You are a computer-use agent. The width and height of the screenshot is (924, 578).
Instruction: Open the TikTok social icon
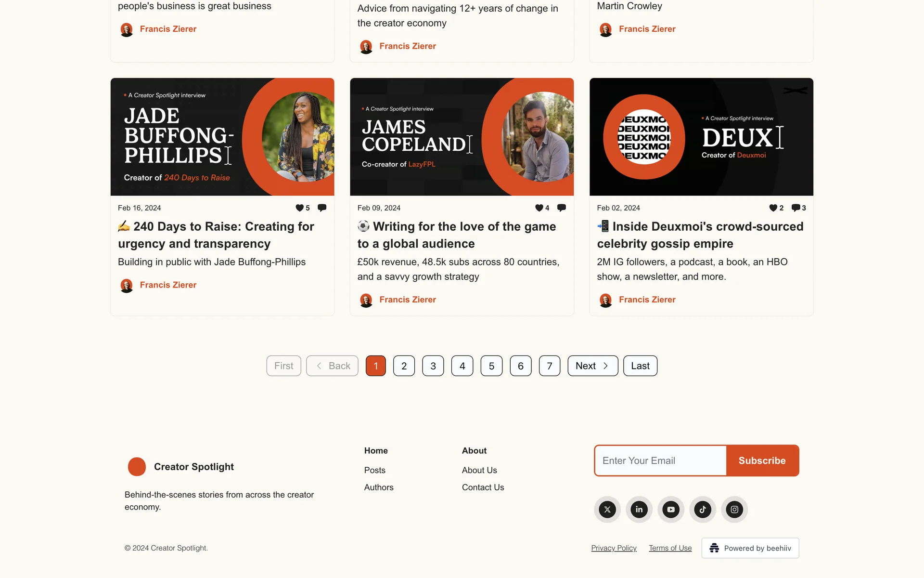tap(703, 509)
